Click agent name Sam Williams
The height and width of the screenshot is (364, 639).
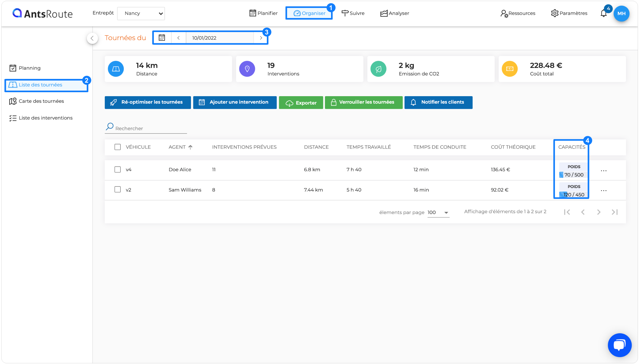185,190
